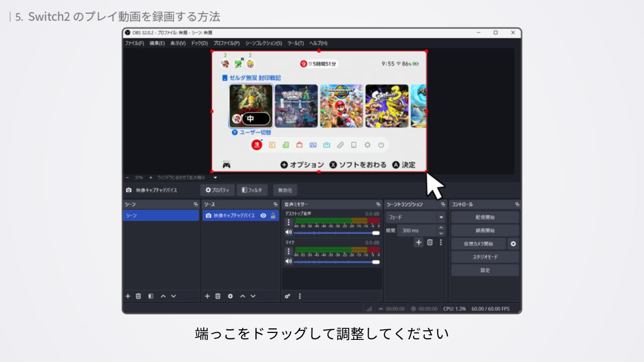
Task: Add a scene transition with plus icon
Action: pos(419,242)
